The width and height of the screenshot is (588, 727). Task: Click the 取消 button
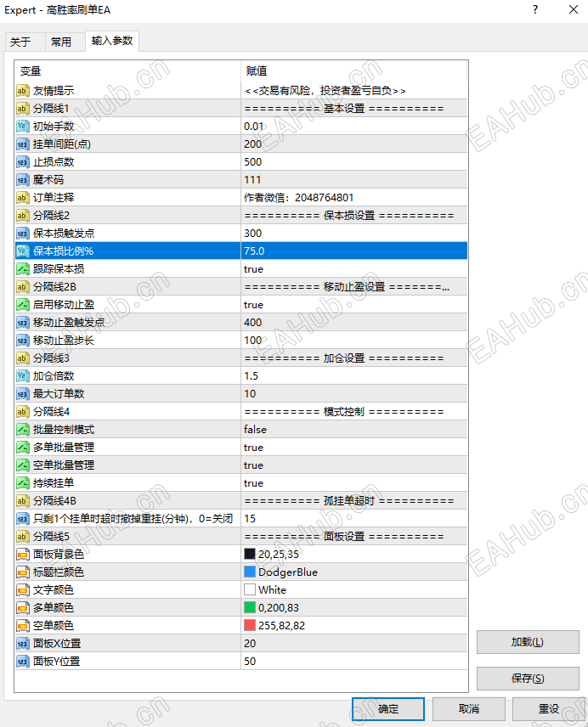point(469,709)
